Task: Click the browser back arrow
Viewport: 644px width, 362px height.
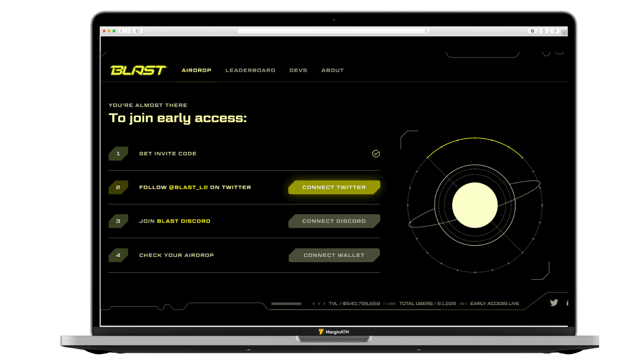Action: 122,31
